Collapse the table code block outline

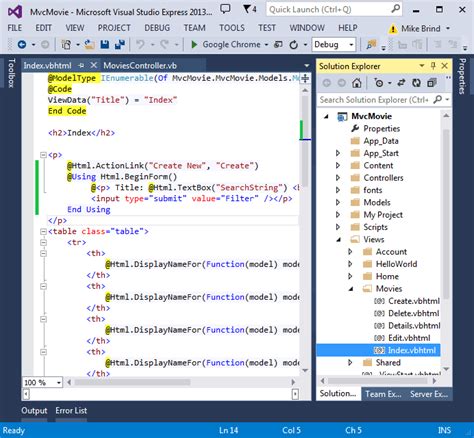tap(43, 231)
